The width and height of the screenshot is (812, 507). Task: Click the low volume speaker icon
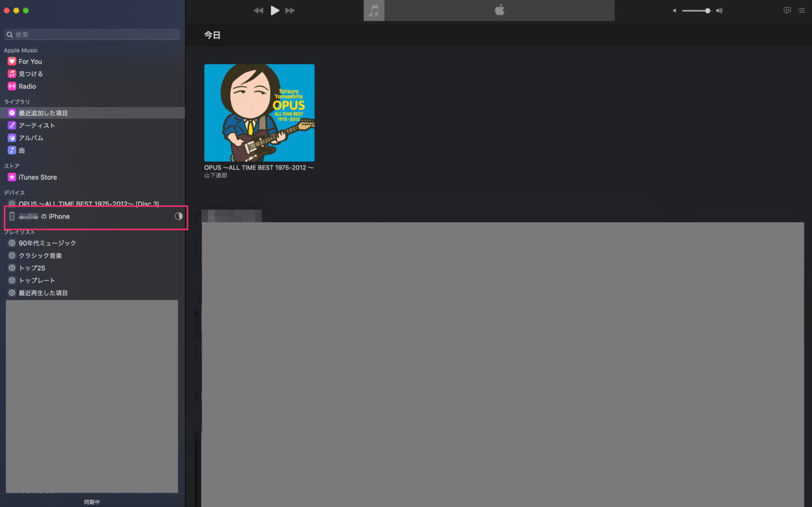click(x=674, y=11)
